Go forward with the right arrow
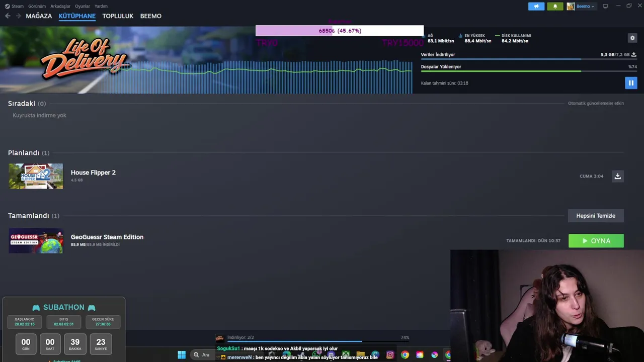The image size is (644, 362). (x=19, y=16)
